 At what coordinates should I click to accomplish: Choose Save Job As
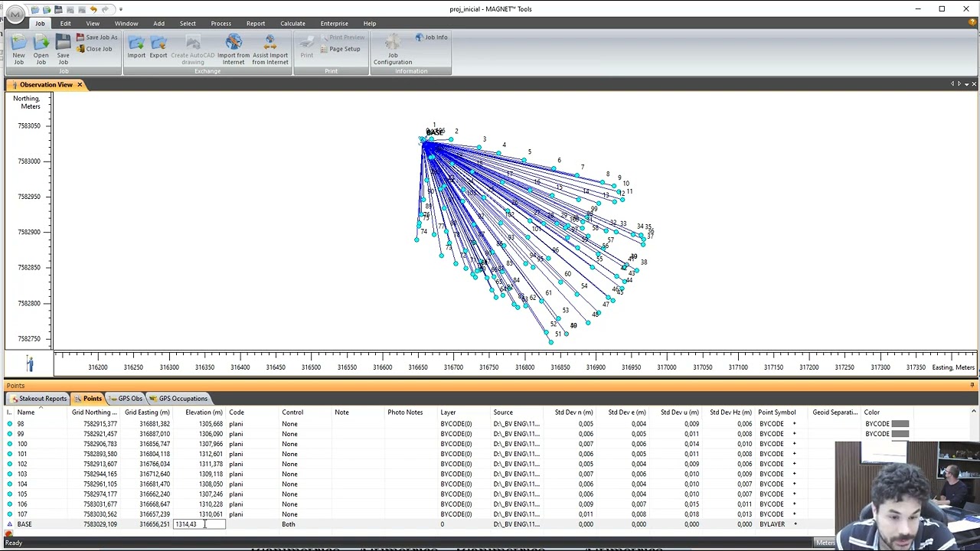(96, 37)
